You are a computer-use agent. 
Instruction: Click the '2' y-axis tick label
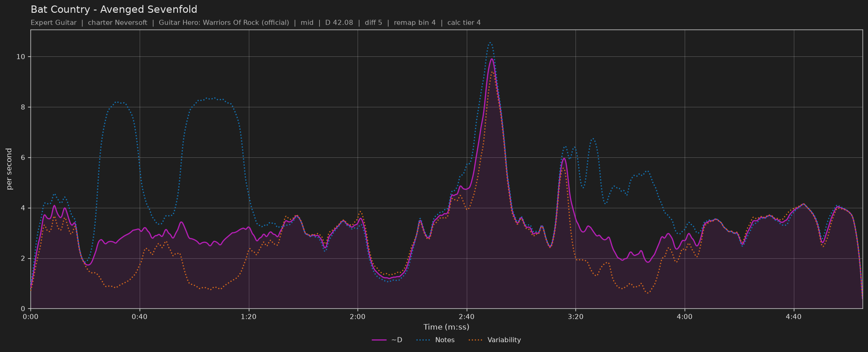pos(24,259)
